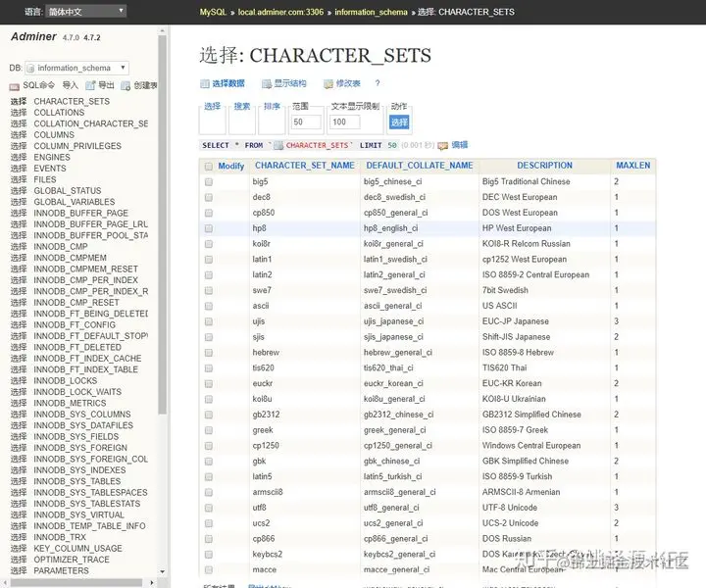The image size is (706, 588).
Task: Click 选择 next to EVENTS table
Action: 19,169
